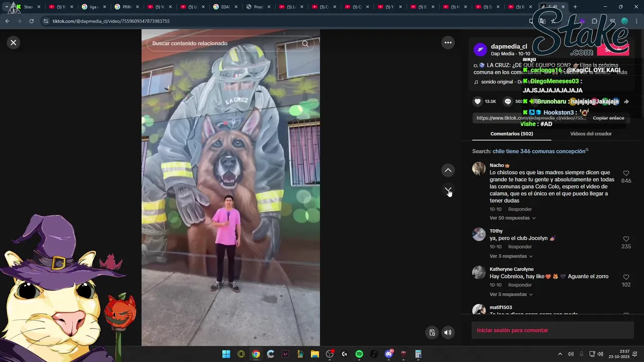Switch to the 'EDAI' Google tab
Viewport: 644px width, 362px height.
pyautogui.click(x=224, y=7)
